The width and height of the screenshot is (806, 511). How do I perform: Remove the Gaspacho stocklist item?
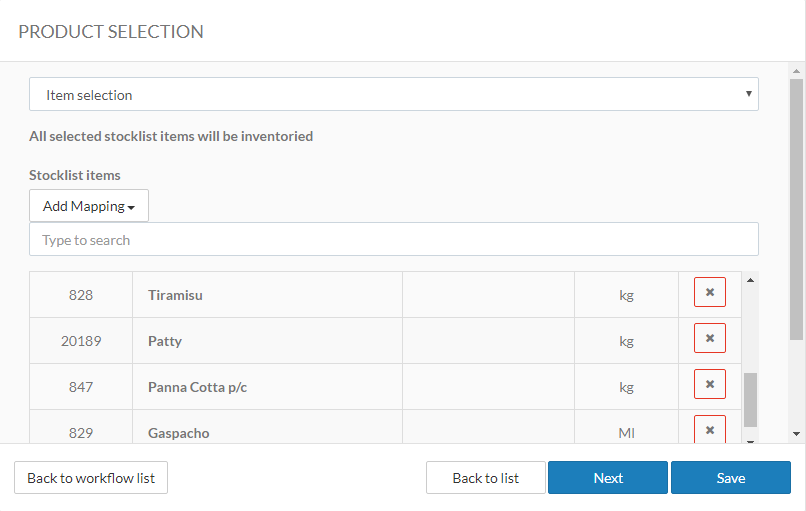[x=710, y=430]
